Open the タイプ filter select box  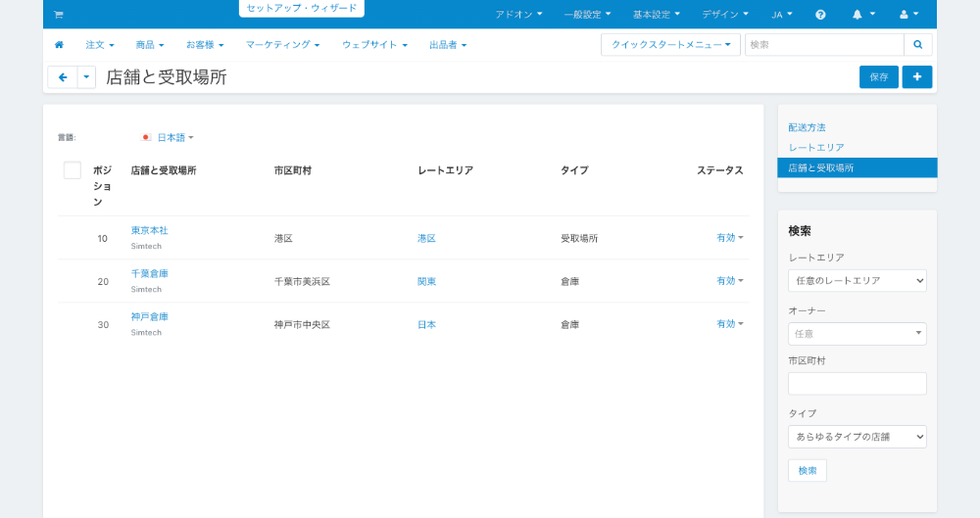click(x=857, y=437)
